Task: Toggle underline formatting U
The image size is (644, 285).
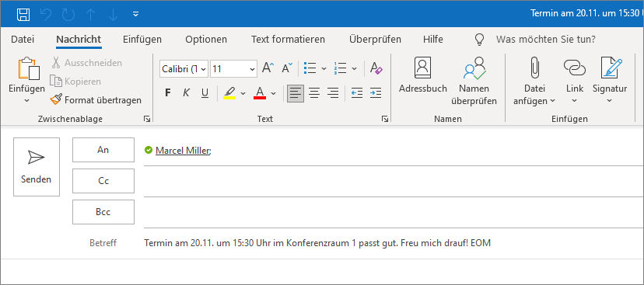Action: pos(205,92)
